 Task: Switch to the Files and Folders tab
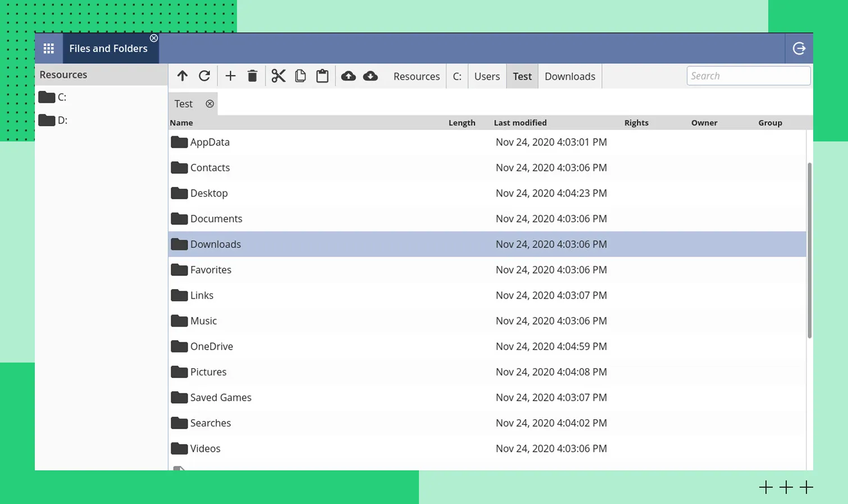tap(108, 49)
